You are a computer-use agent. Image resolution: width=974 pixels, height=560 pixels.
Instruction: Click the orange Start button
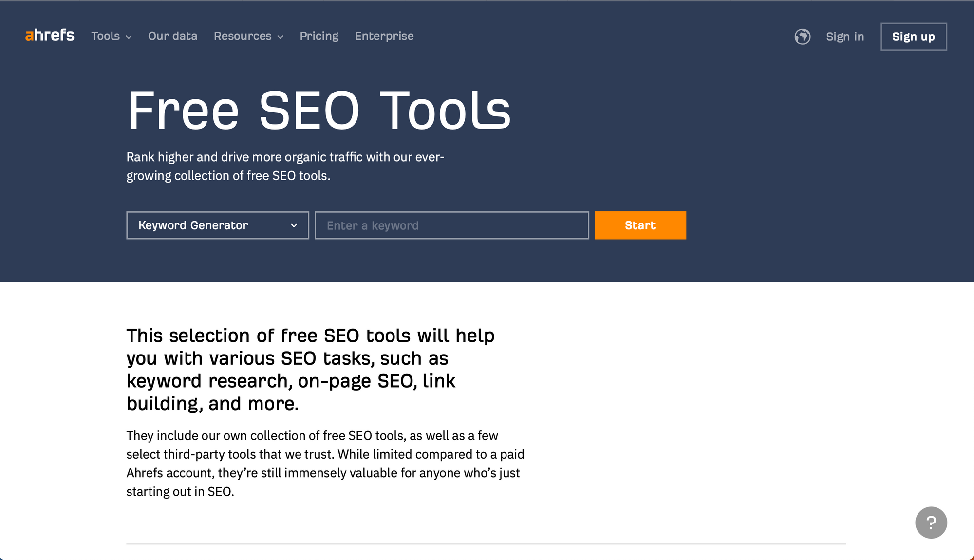tap(639, 225)
